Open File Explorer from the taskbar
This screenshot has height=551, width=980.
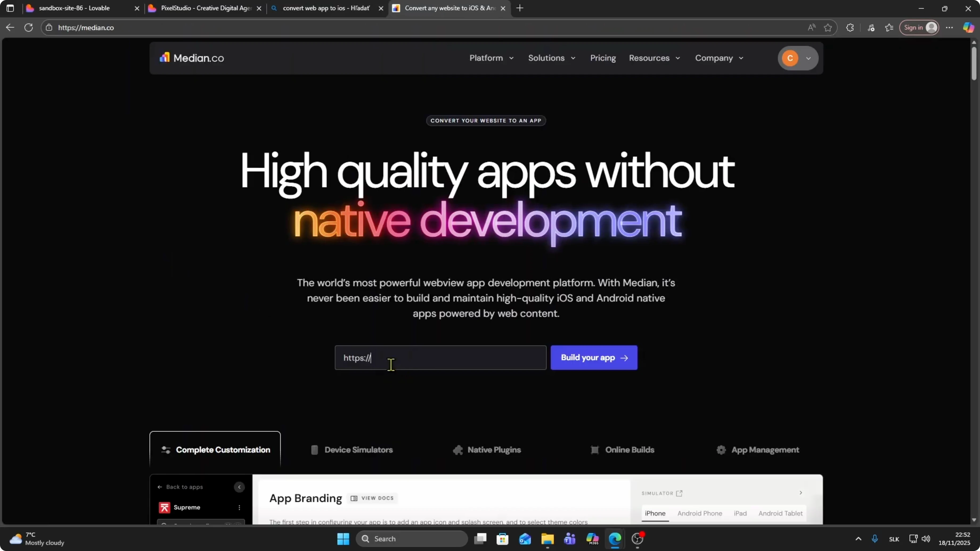(x=548, y=538)
